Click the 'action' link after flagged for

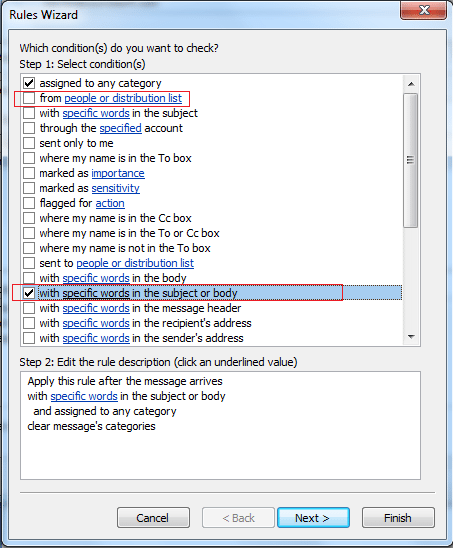tap(110, 203)
